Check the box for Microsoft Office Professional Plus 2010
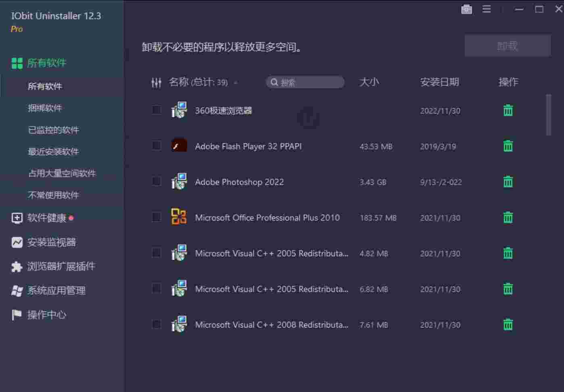 (157, 217)
